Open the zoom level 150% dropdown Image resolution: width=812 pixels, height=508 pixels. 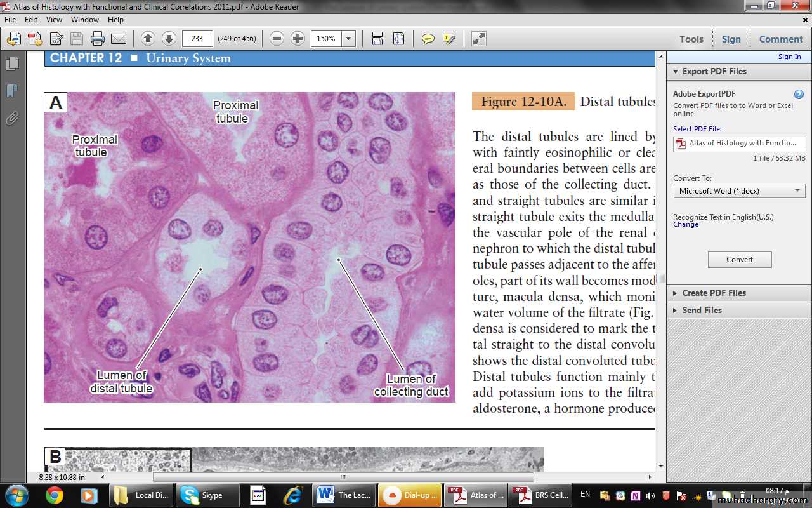coord(348,39)
